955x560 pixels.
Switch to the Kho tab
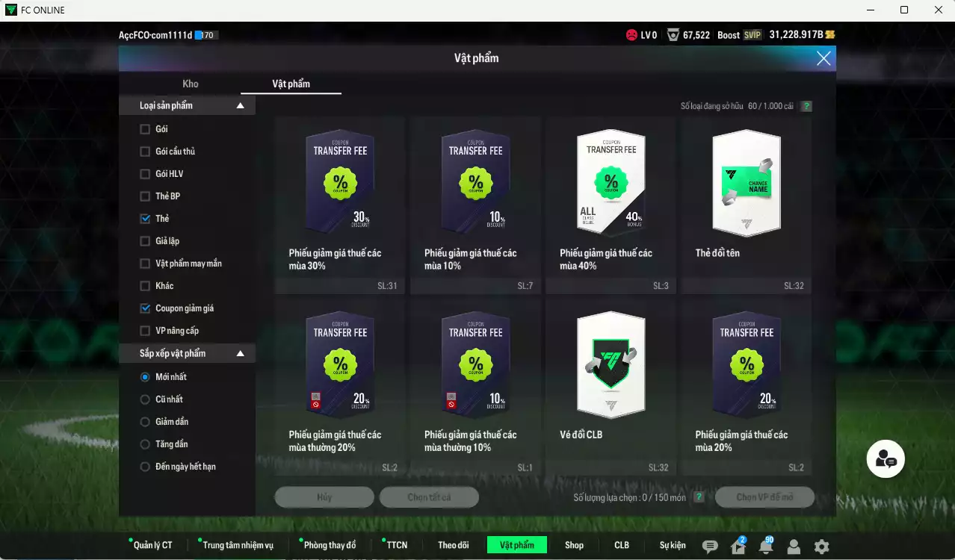(x=191, y=84)
